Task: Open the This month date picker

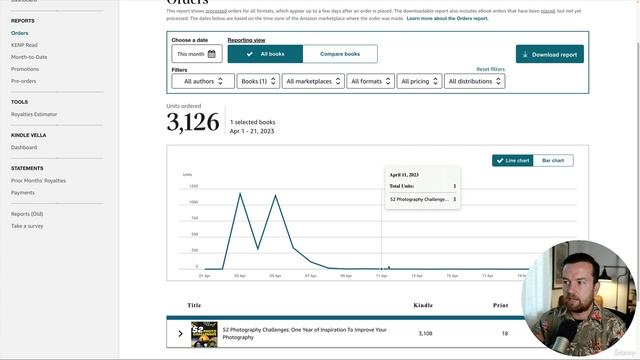Action: click(197, 54)
